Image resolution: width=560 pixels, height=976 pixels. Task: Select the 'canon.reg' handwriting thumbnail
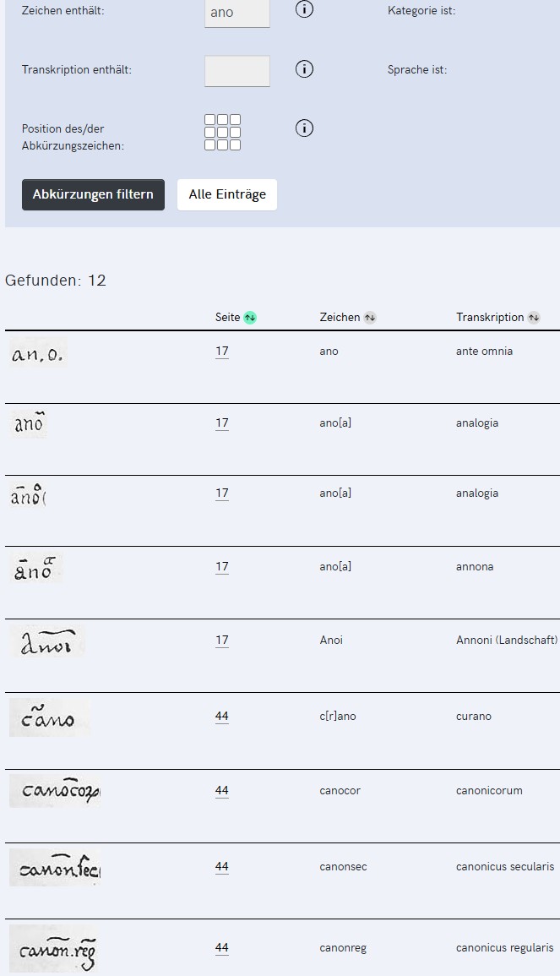[x=53, y=949]
